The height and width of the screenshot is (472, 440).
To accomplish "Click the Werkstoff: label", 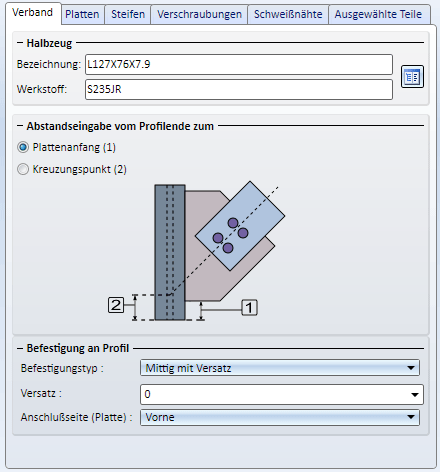I will point(42,89).
